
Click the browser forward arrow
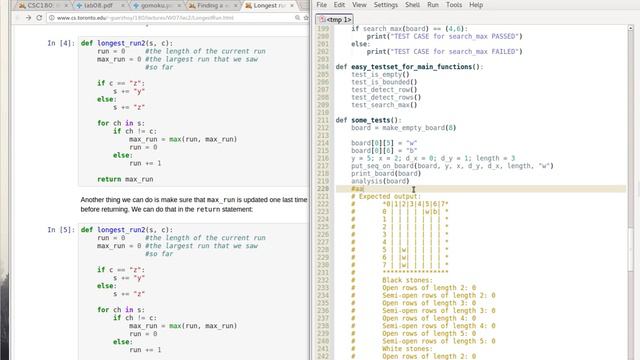click(28, 18)
